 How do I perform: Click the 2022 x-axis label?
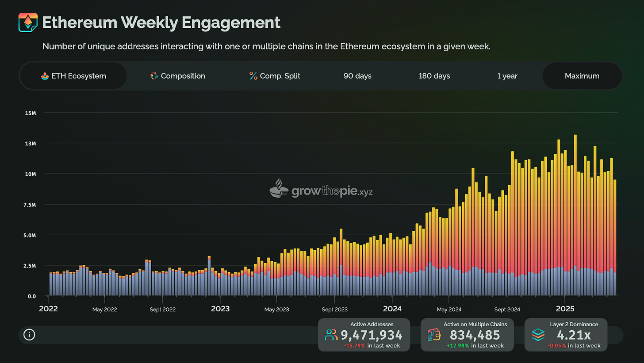[x=48, y=308]
